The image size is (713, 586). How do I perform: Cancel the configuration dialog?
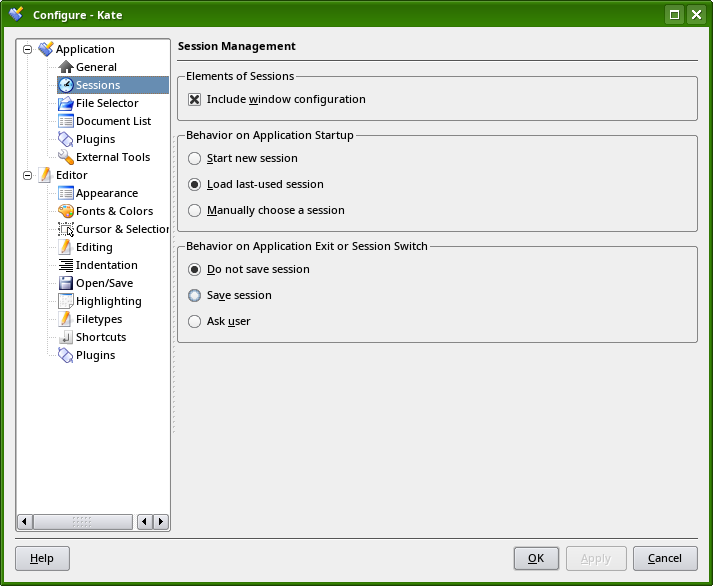[x=665, y=558]
